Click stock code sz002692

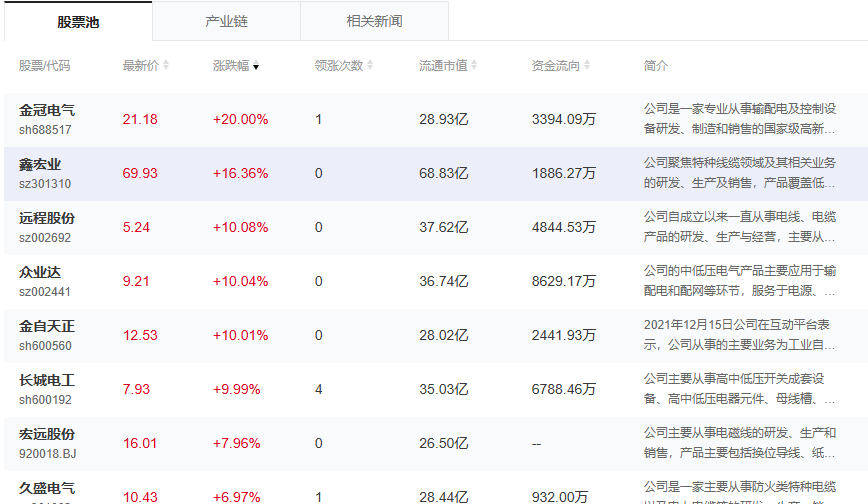45,238
